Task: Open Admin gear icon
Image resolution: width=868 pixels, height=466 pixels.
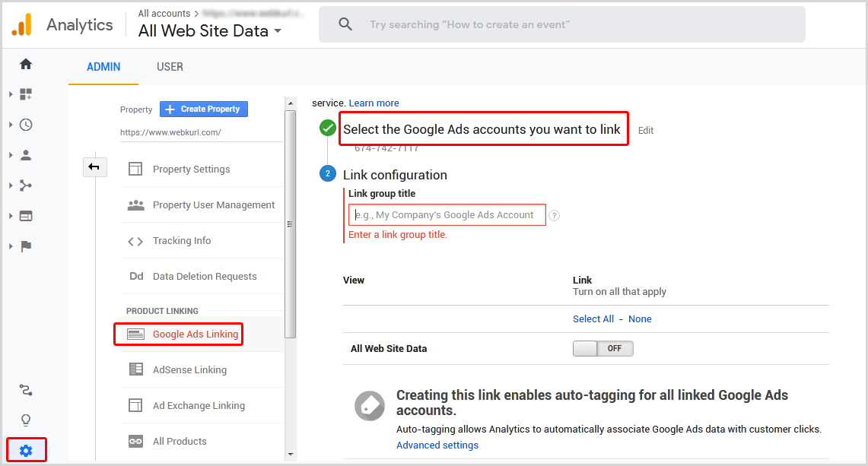Action: point(26,451)
